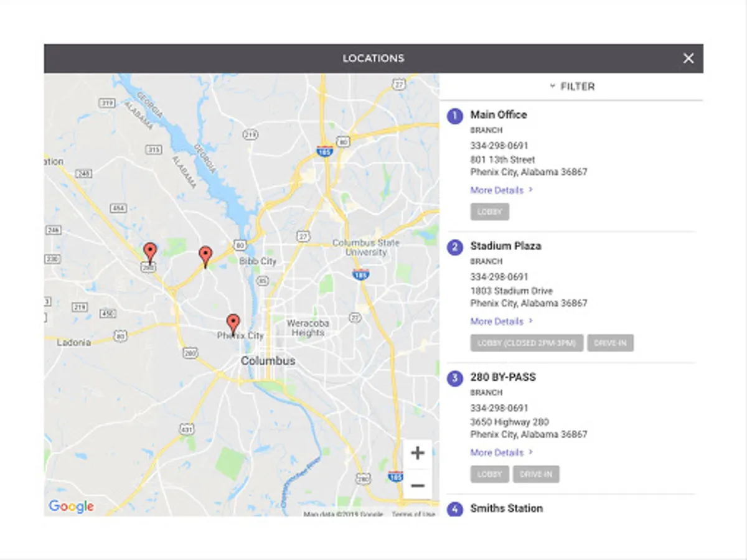This screenshot has width=747, height=560.
Task: Click the Drive-In tag under 280 BY-PASS
Action: pyautogui.click(x=536, y=474)
